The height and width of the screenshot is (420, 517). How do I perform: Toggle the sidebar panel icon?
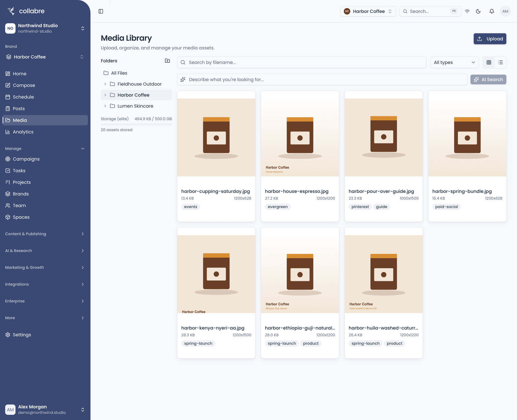click(101, 11)
